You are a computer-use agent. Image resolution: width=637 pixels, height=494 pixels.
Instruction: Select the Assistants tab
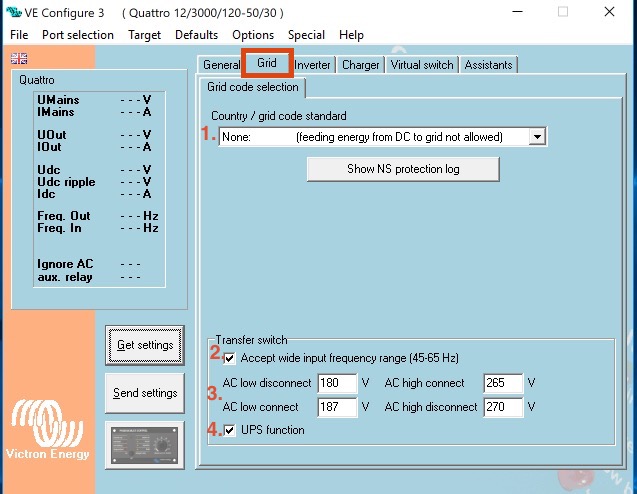tap(489, 65)
